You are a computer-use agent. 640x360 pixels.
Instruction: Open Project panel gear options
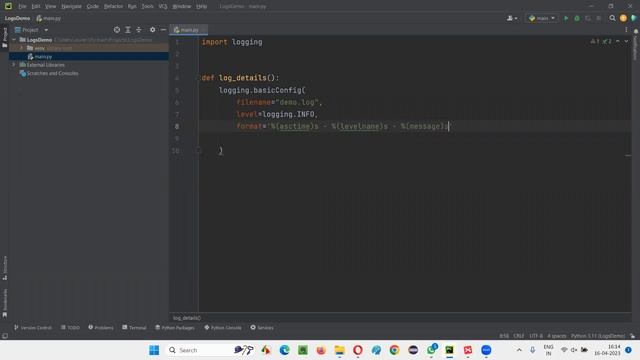(152, 30)
